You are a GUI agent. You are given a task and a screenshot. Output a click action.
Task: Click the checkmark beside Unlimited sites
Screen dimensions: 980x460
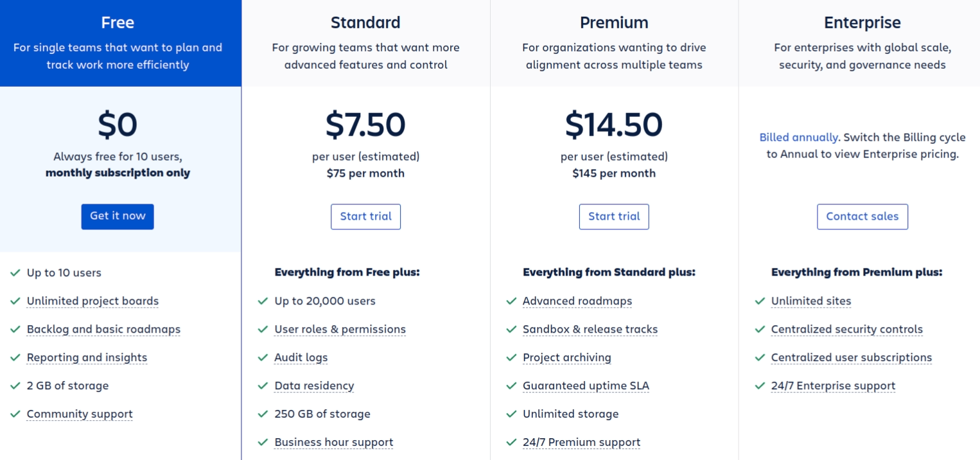[760, 301]
